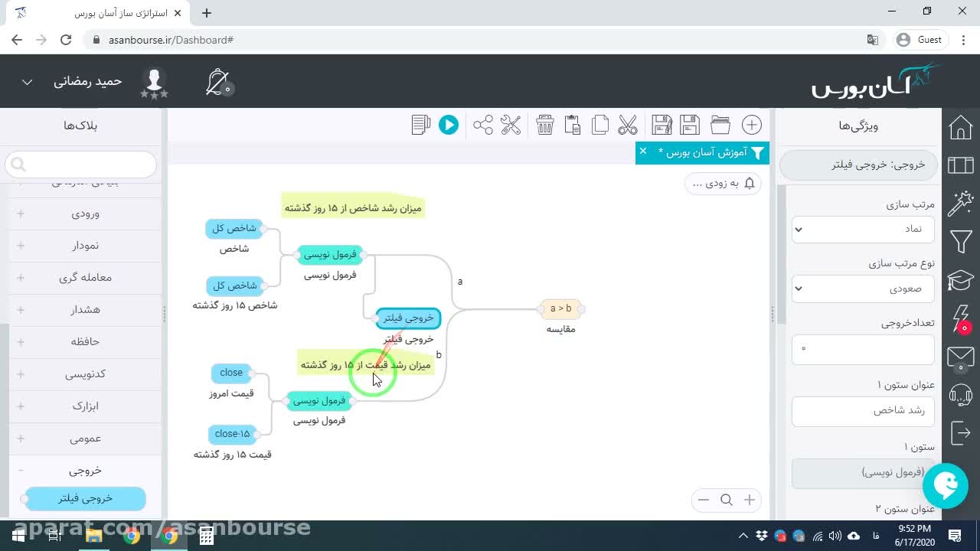Expand the معامله گری blocks category
980x551 pixels.
pyautogui.click(x=85, y=278)
